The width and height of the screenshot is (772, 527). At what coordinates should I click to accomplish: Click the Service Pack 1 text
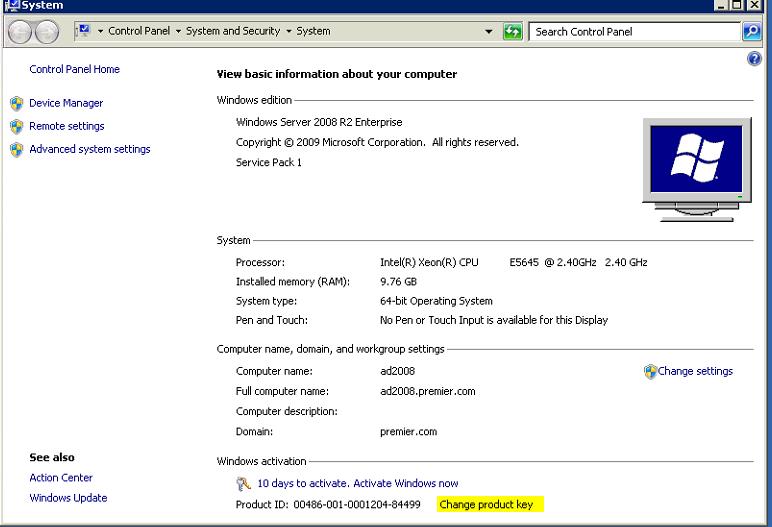coord(269,163)
